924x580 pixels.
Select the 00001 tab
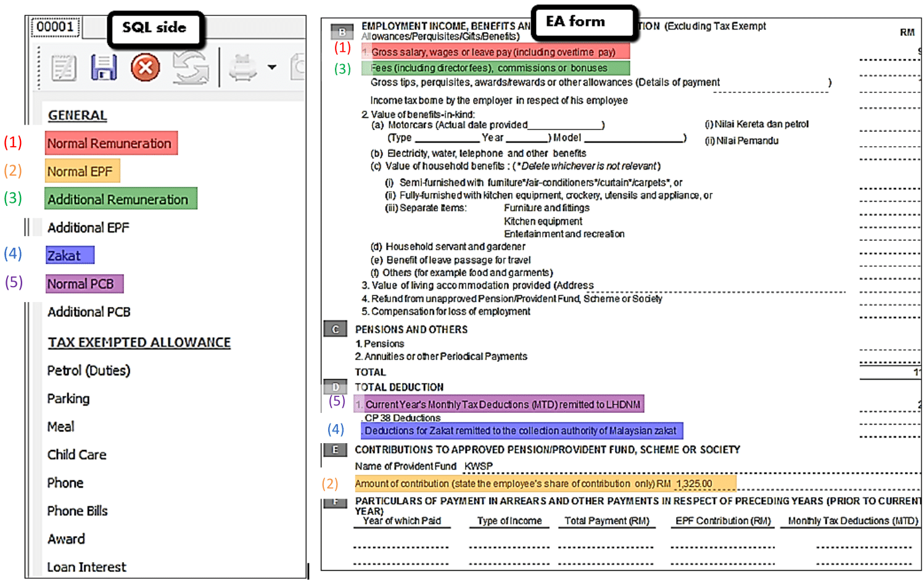click(x=55, y=27)
